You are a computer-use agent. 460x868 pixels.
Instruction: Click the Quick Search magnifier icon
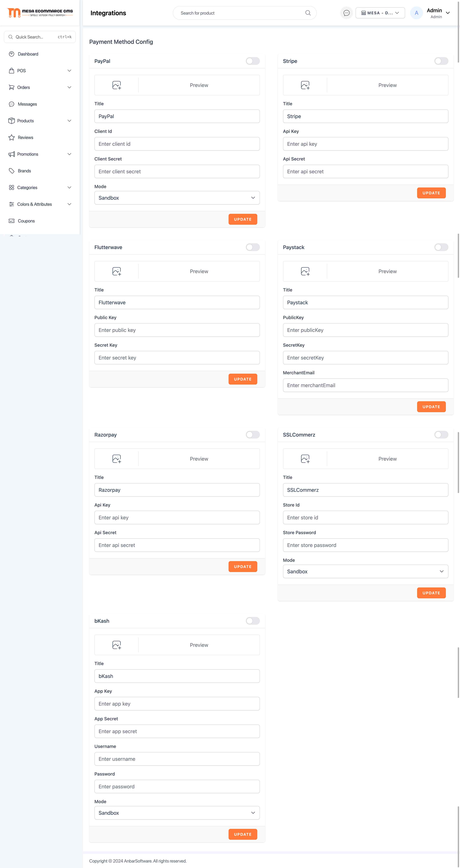coord(11,37)
